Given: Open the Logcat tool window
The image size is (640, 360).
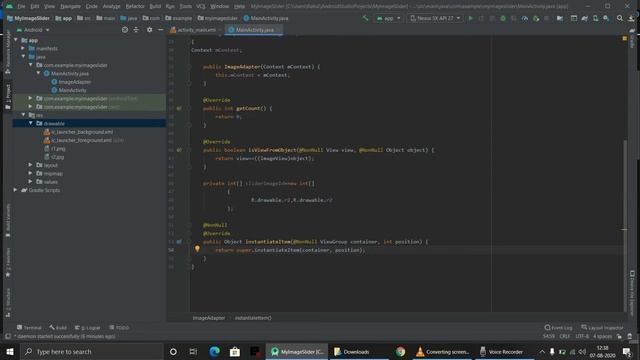Looking at the screenshot, I should tap(88, 327).
